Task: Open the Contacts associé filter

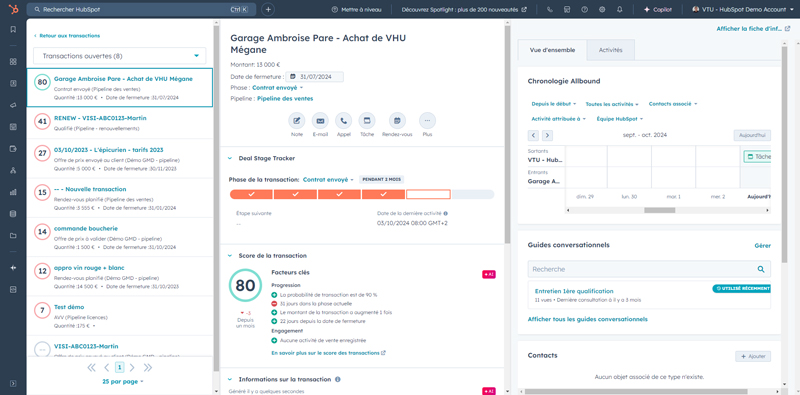Action: tap(672, 104)
